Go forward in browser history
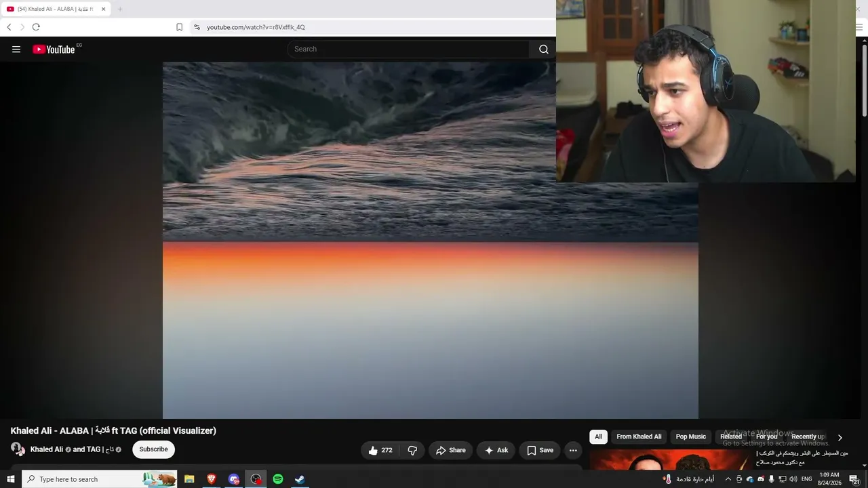868x488 pixels. click(x=22, y=27)
